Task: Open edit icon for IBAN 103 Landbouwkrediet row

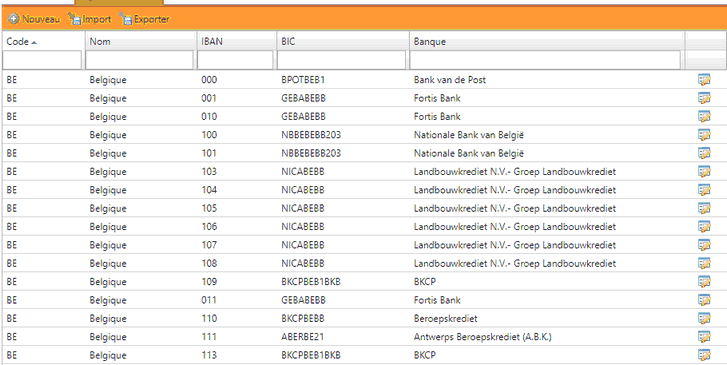Action: (x=704, y=172)
